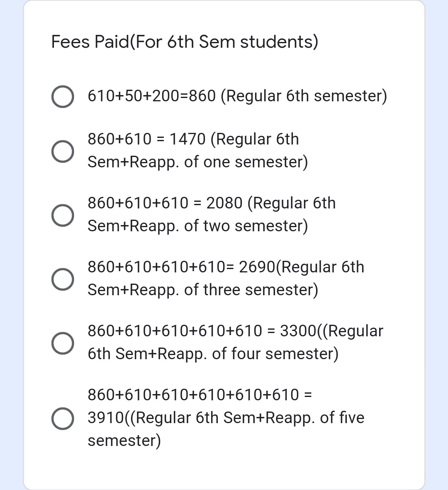The height and width of the screenshot is (490, 448).
Task: Click the "3910((Regular 6th Sem+Reapp. of five" line
Action: tap(226, 417)
